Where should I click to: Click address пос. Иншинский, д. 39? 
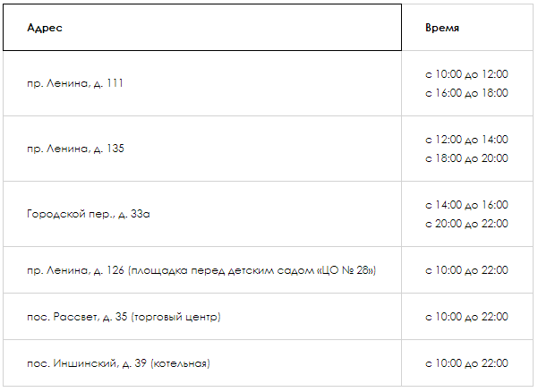coord(118,363)
